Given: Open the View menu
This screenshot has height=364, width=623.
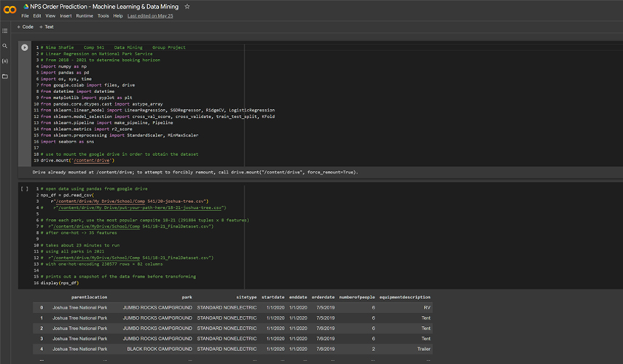Looking at the screenshot, I should [50, 16].
